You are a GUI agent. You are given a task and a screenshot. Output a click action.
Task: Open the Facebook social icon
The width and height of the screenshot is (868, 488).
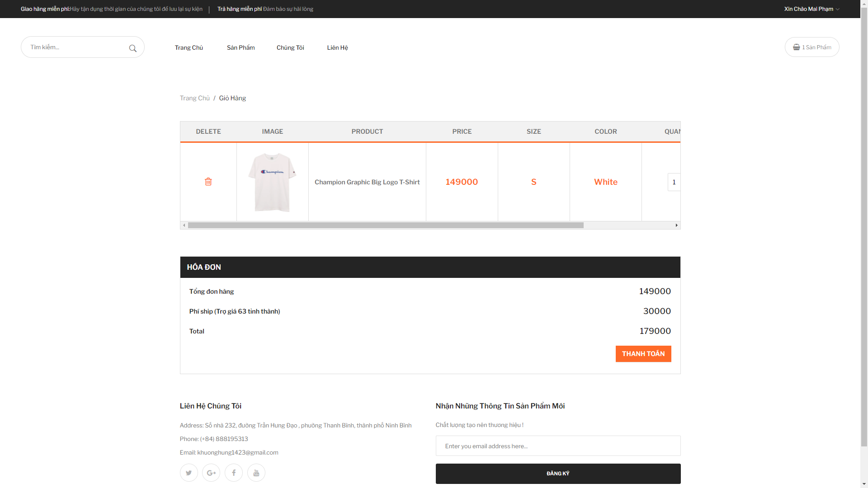pos(234,473)
